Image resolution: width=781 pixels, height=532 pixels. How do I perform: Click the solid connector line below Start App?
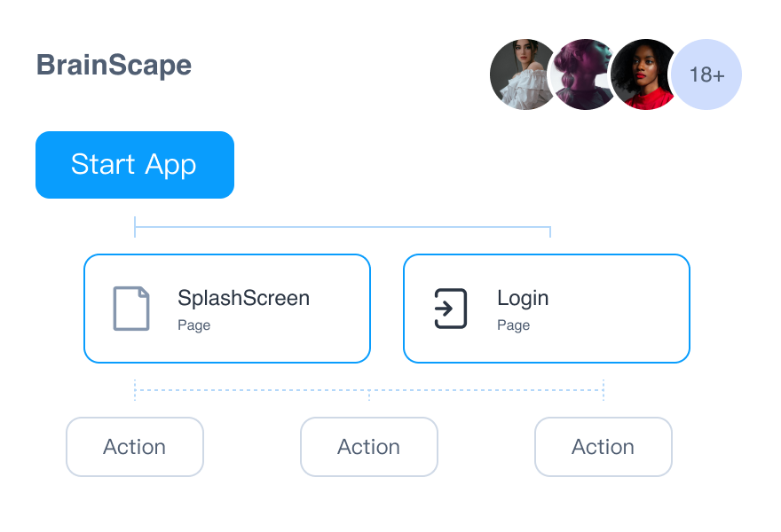(x=343, y=227)
